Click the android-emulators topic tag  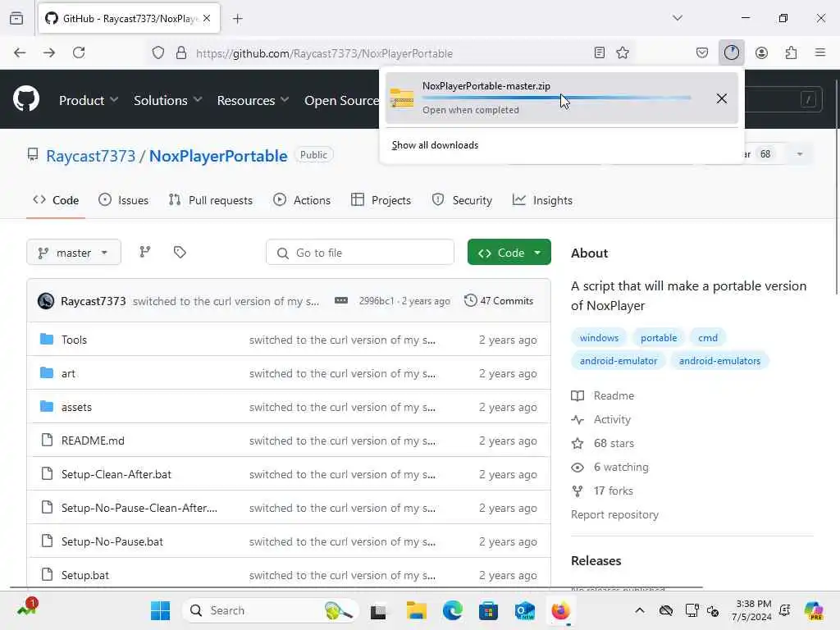point(719,361)
